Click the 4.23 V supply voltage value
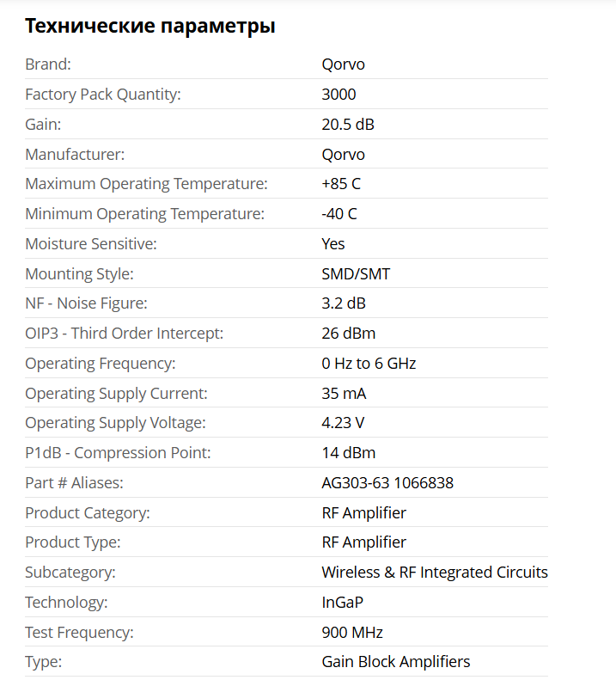The width and height of the screenshot is (616, 680). (x=344, y=423)
